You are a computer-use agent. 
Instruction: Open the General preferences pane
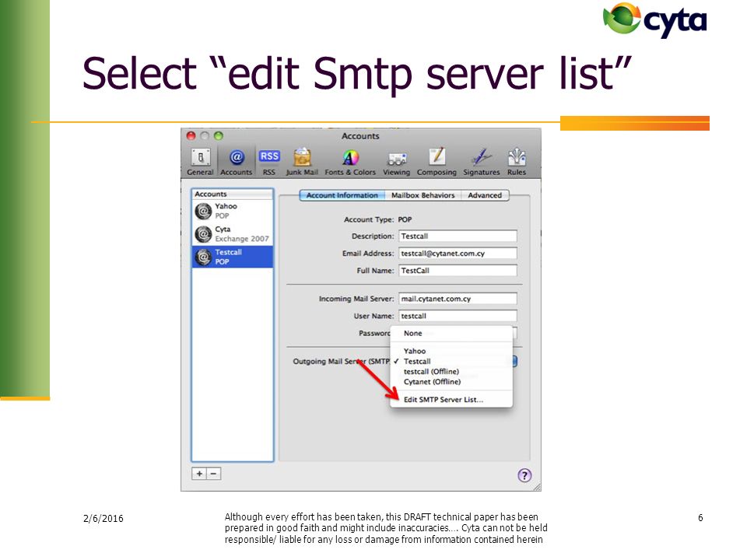click(x=200, y=162)
